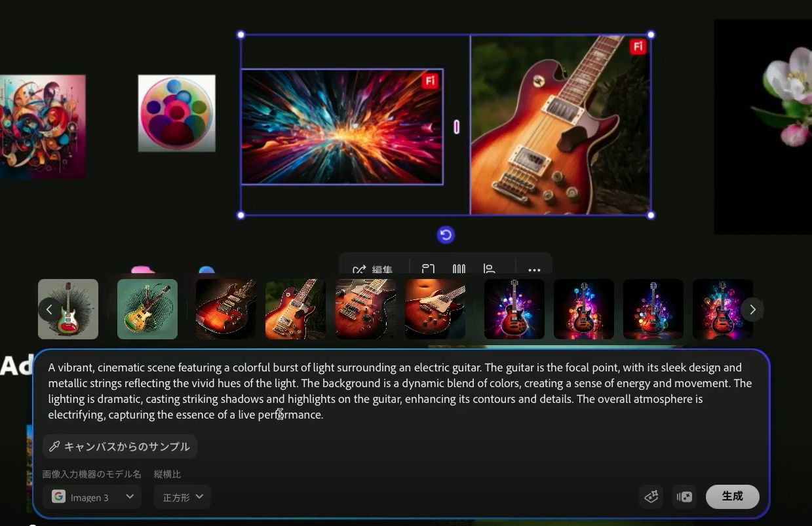Select the circular color palette image
The width and height of the screenshot is (812, 526).
(176, 113)
